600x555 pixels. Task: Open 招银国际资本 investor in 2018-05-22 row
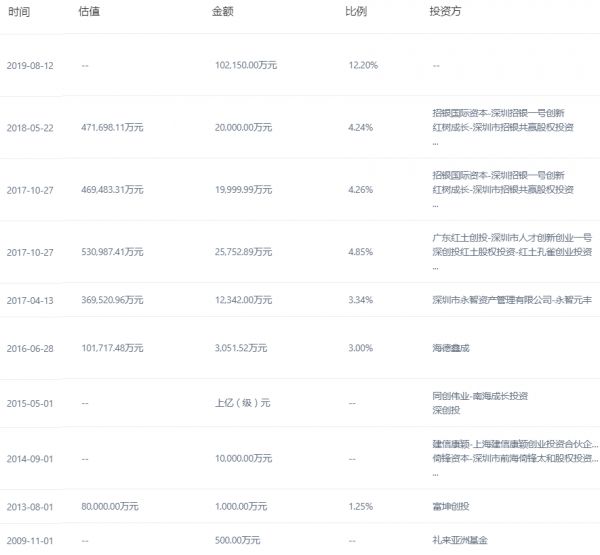coord(498,113)
